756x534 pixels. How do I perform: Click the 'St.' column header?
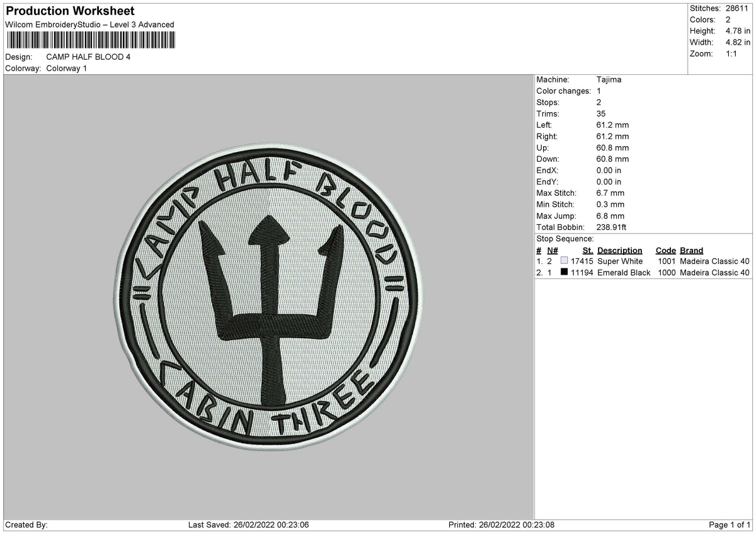tap(588, 250)
